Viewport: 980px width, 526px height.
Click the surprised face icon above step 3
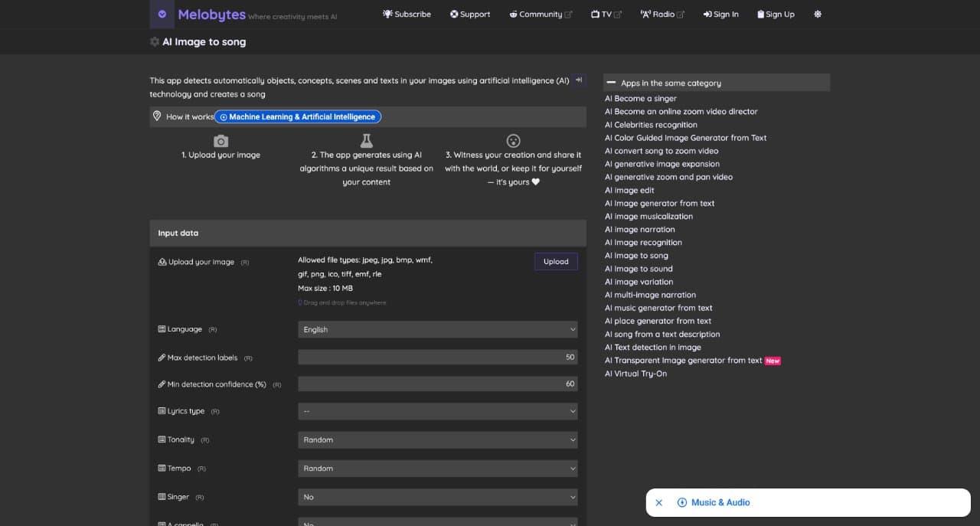pos(513,141)
